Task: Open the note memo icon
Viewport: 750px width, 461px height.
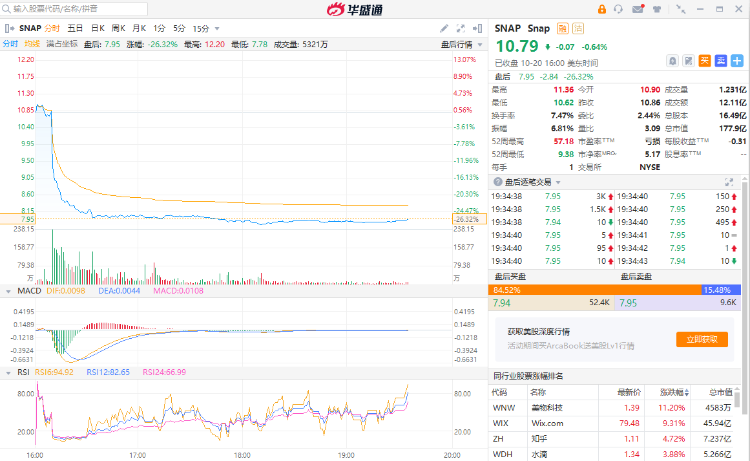Action: [x=688, y=61]
